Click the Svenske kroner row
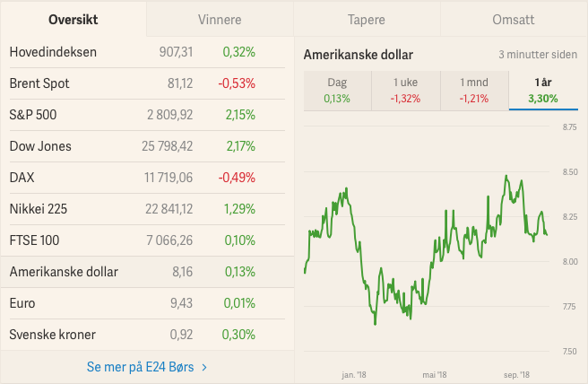The width and height of the screenshot is (588, 384). [x=147, y=335]
